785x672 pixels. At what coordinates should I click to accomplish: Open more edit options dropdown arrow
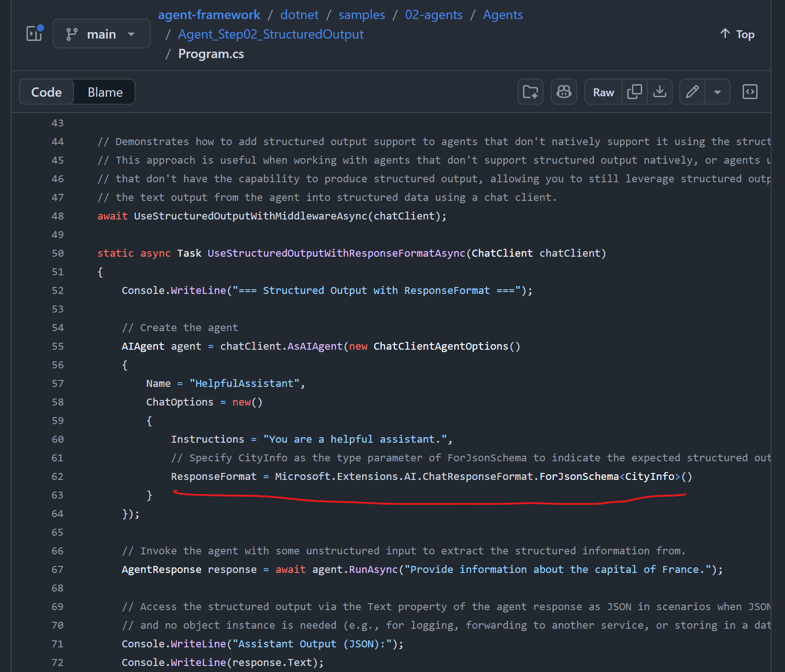(718, 92)
